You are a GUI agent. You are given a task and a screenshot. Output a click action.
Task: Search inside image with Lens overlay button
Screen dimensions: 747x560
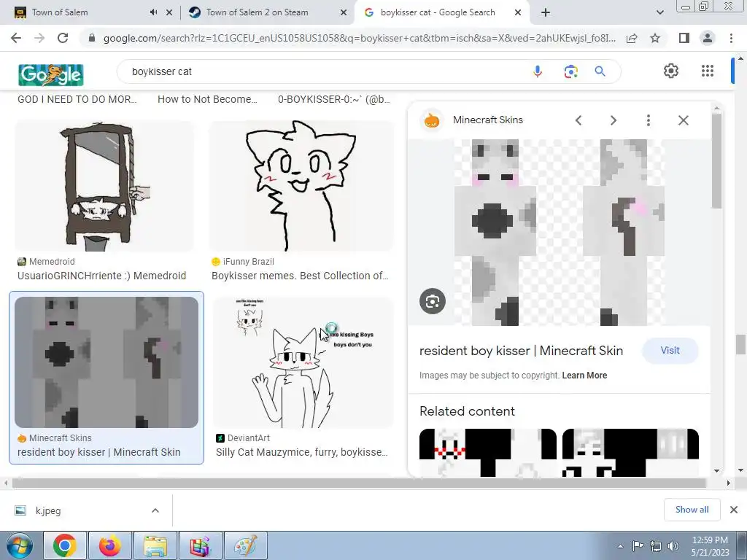coord(433,301)
